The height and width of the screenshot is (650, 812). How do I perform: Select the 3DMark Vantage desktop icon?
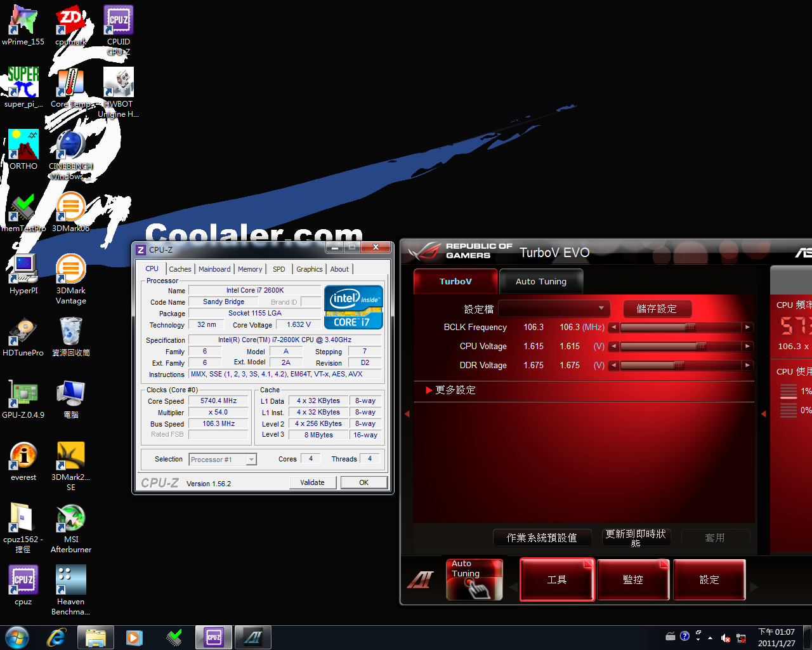(71, 279)
